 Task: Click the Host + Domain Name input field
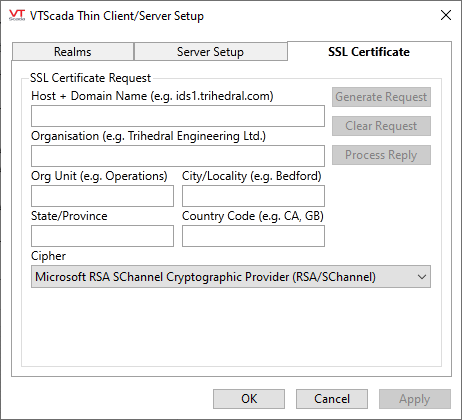coord(178,116)
